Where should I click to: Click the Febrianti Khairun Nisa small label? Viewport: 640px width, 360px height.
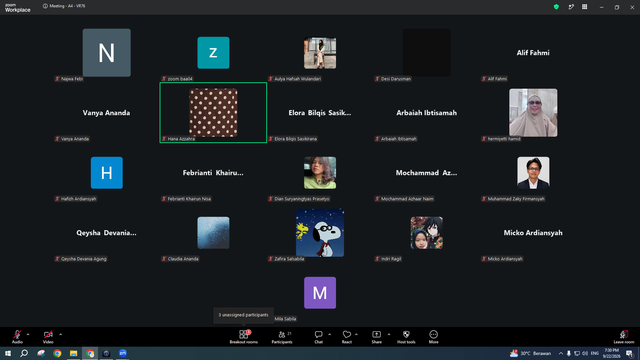[186, 199]
